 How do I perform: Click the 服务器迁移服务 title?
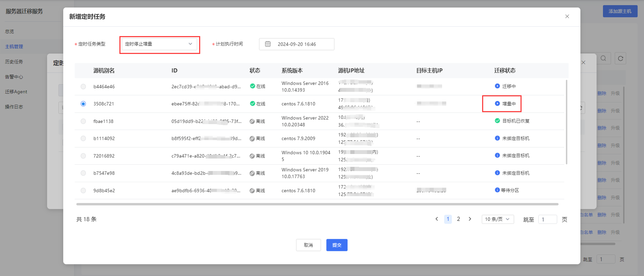pos(24,11)
